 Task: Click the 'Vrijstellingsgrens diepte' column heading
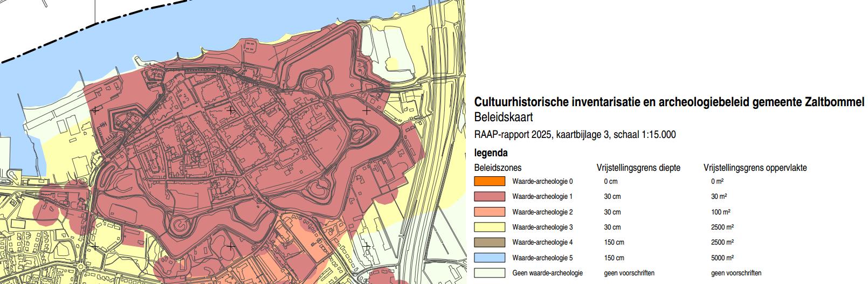pyautogui.click(x=638, y=168)
